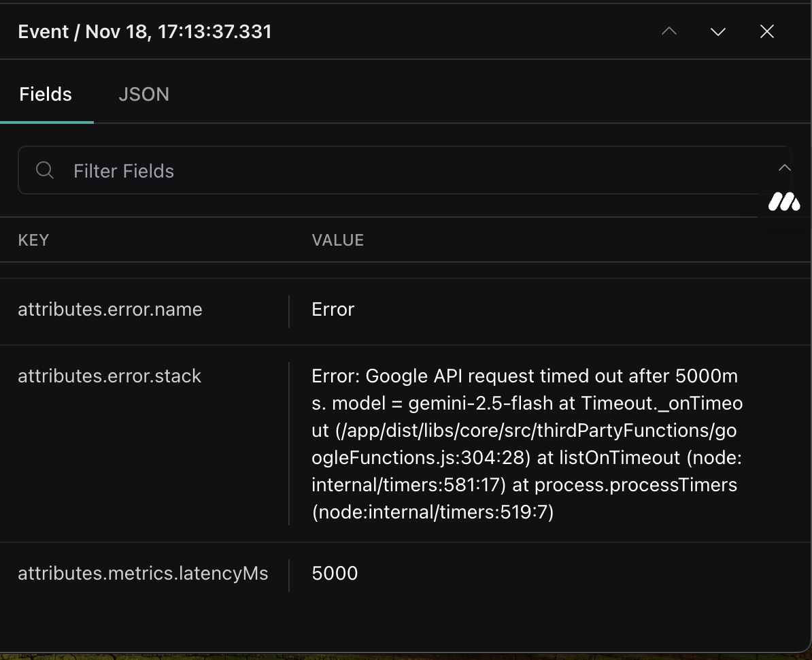The width and height of the screenshot is (812, 660).
Task: Close the event details panel
Action: [767, 31]
